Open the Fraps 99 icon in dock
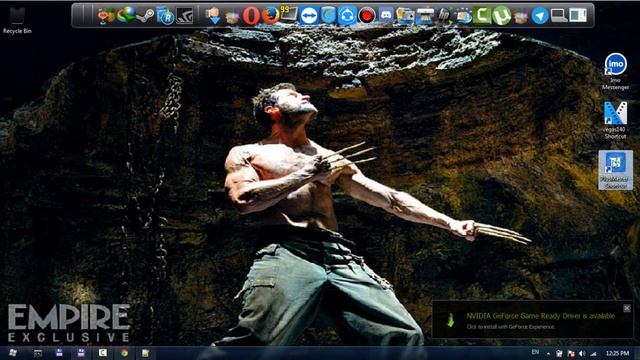640x360 pixels. coord(289,15)
